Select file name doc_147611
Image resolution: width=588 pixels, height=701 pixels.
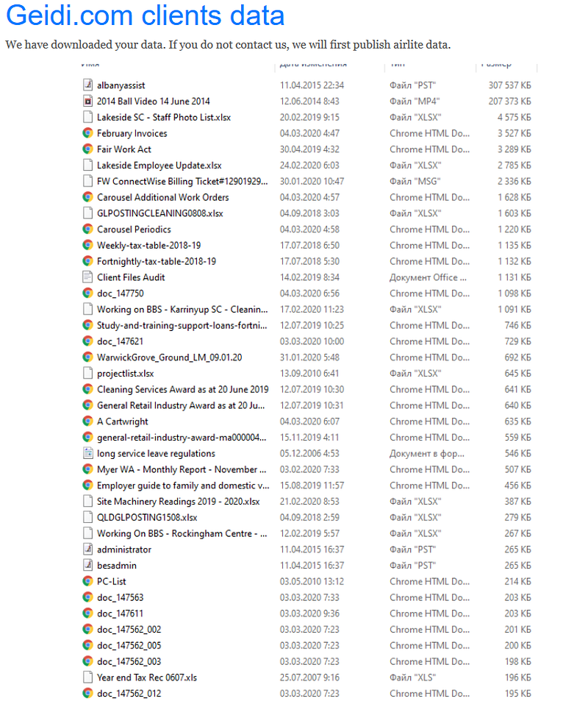point(120,613)
